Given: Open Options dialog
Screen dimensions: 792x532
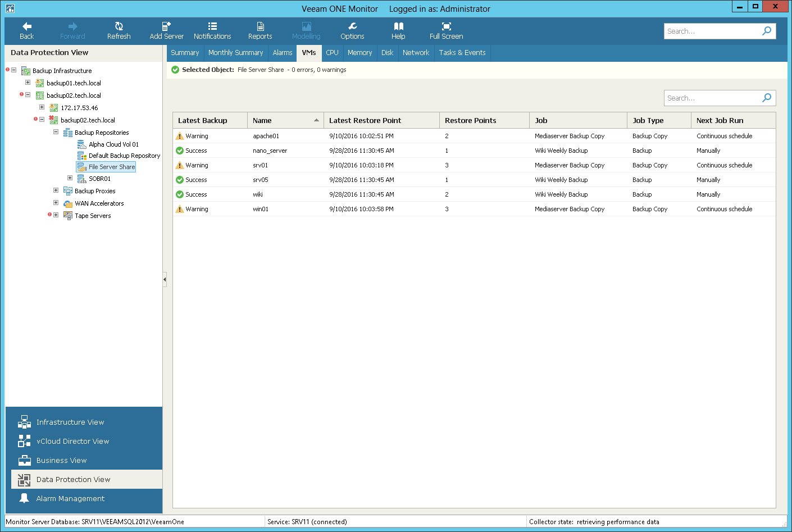Looking at the screenshot, I should click(x=352, y=31).
